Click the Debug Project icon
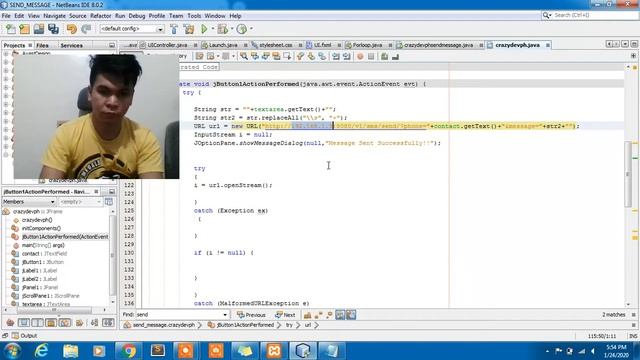Screen dimensions: 640x360 pyautogui.click(x=222, y=29)
